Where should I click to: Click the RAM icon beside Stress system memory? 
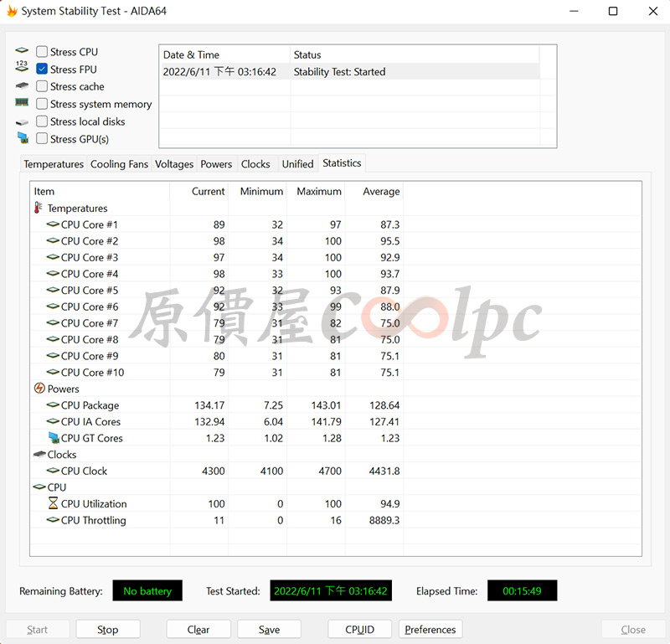[x=22, y=104]
